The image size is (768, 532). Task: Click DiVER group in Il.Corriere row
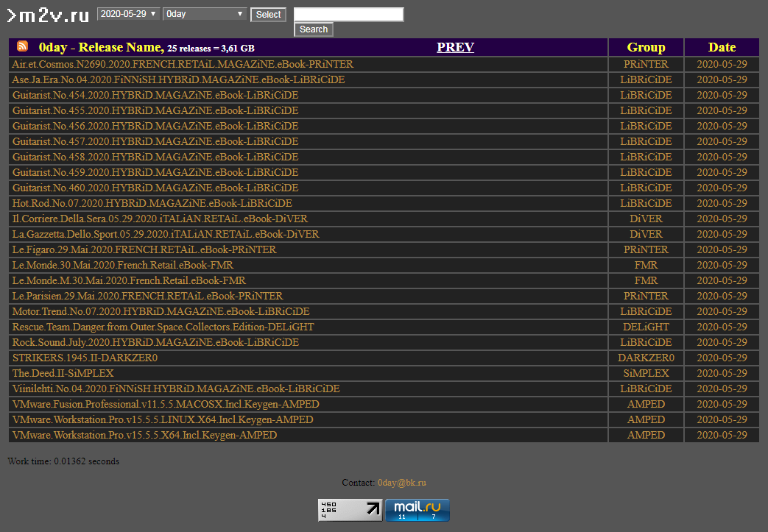(646, 219)
